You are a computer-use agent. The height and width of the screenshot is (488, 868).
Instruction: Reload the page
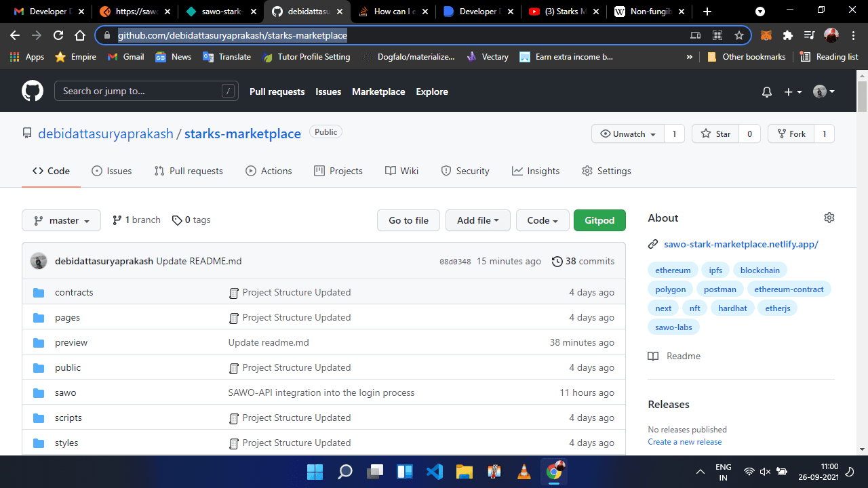[58, 35]
